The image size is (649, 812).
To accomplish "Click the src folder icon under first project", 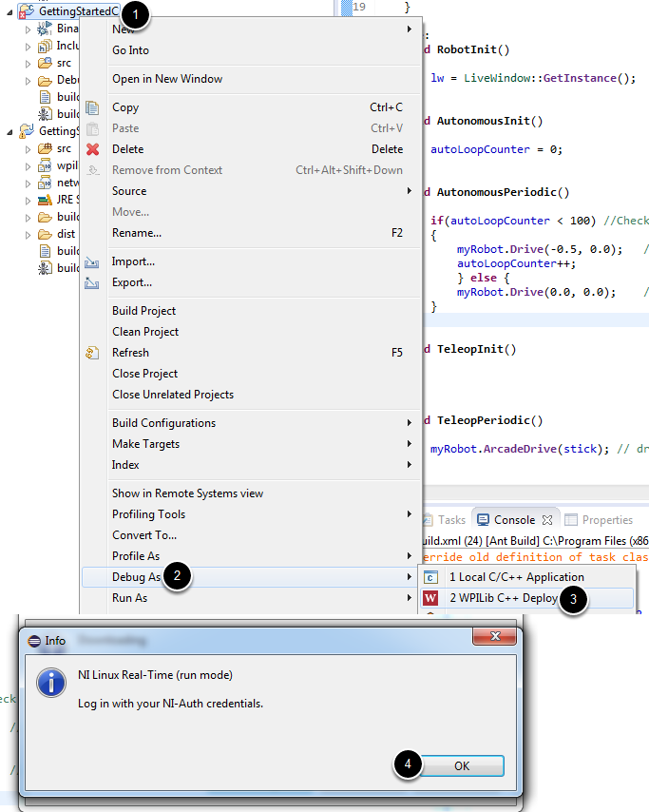I will point(45,63).
